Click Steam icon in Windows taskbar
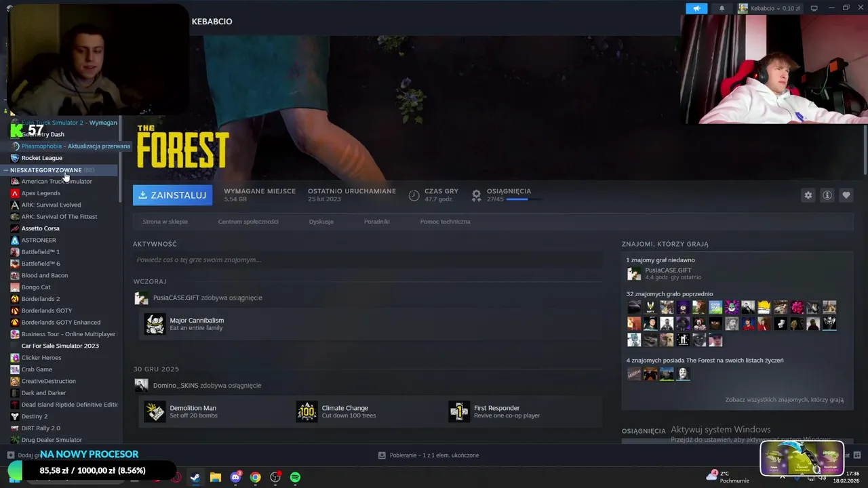This screenshot has height=488, width=868. (195, 477)
